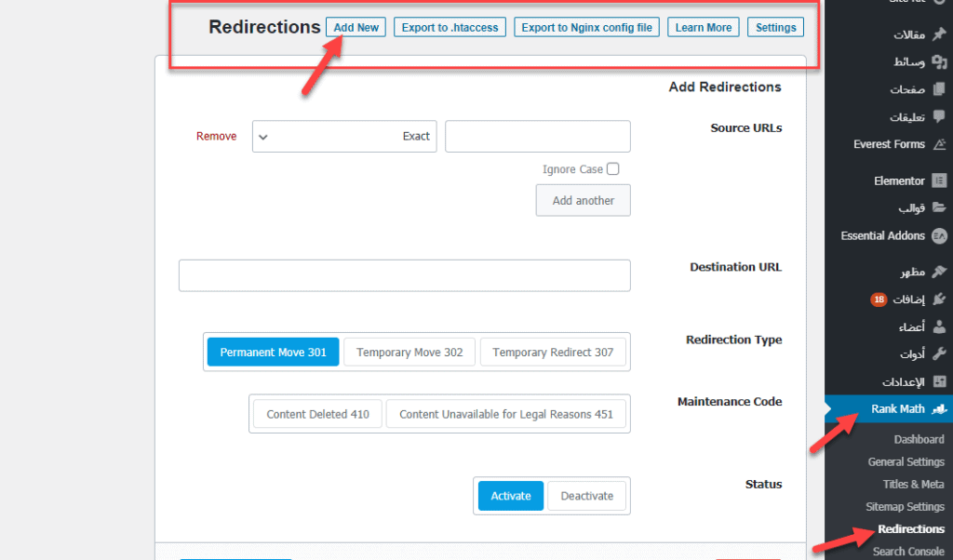
Task: Select Temporary Move 302 redirection type
Action: click(x=409, y=353)
